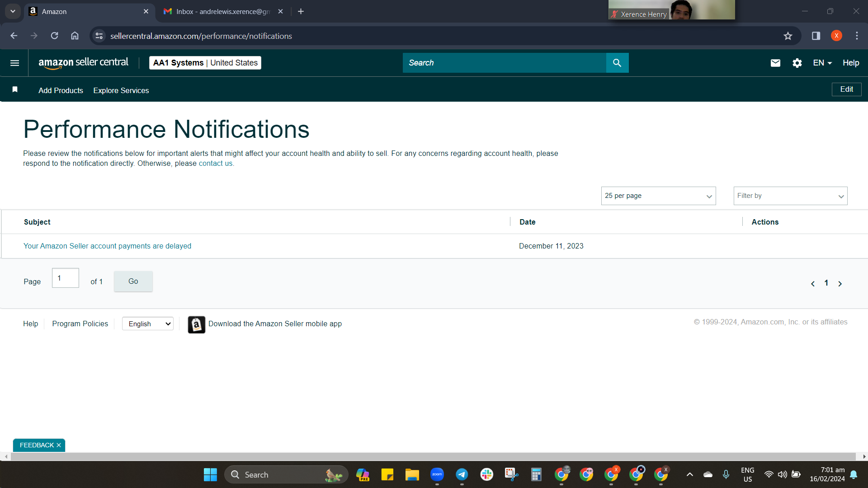Go back using the browser back arrow
This screenshot has height=488, width=868.
point(14,36)
